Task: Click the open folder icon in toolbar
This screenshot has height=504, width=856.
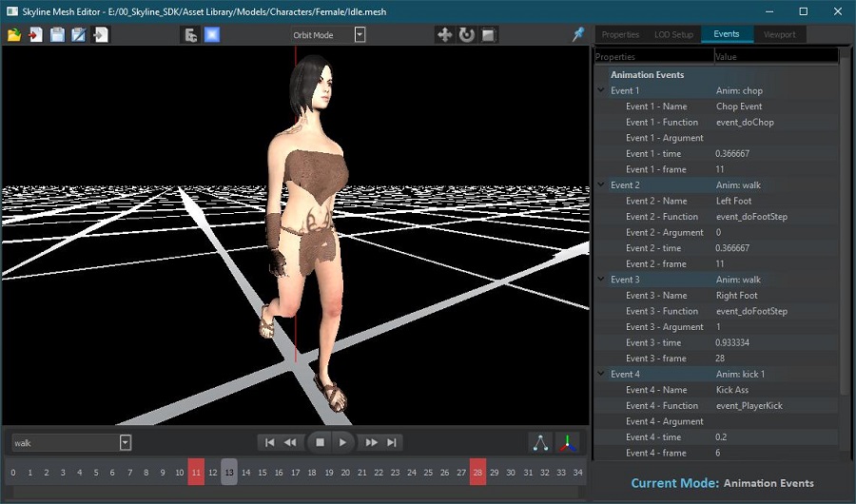Action: (x=14, y=35)
